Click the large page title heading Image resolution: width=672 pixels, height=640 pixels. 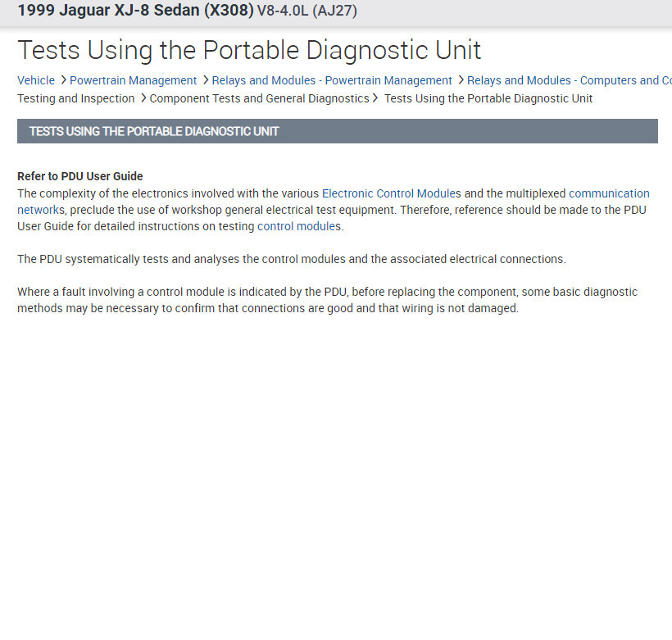(249, 50)
